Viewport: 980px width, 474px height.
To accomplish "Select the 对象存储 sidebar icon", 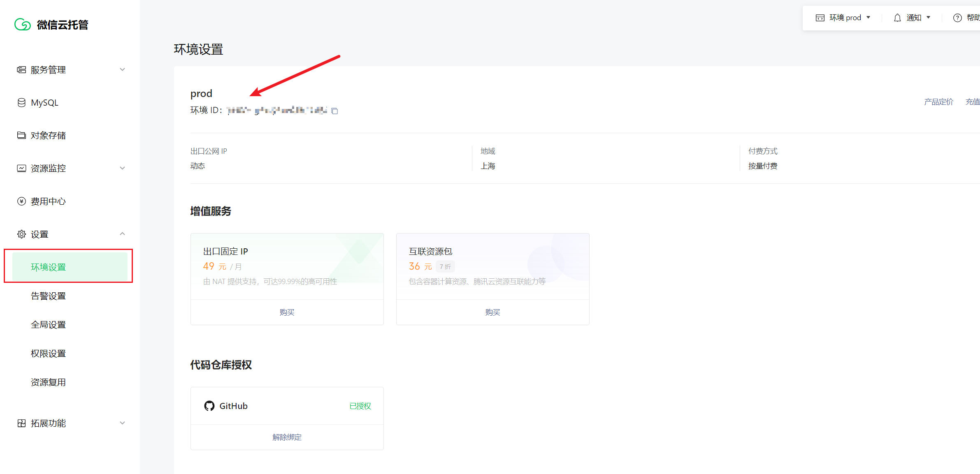I will coord(21,135).
